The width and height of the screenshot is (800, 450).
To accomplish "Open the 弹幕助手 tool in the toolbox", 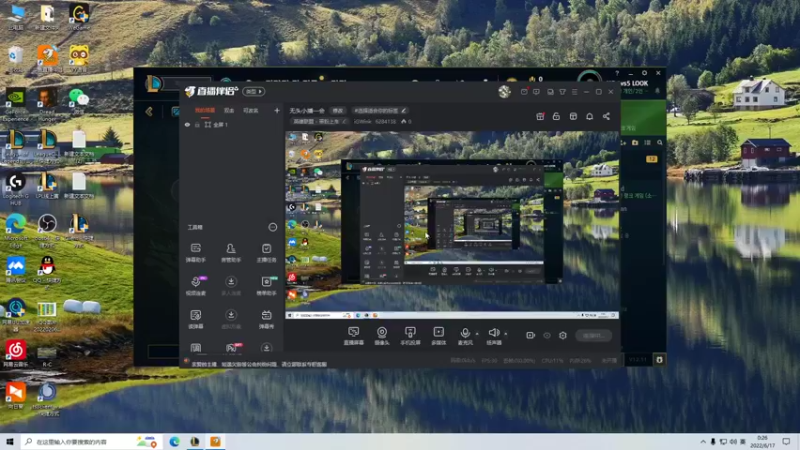I will [195, 252].
